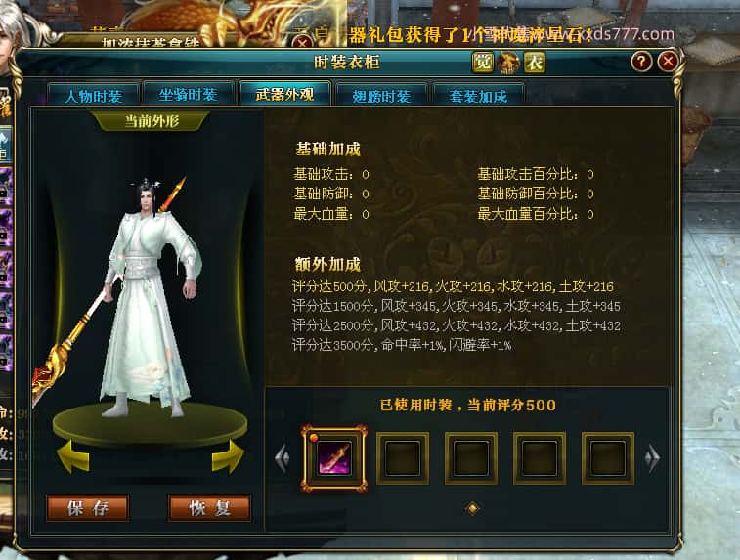
Task: Click the 览 preview icon in title bar
Action: 482,63
